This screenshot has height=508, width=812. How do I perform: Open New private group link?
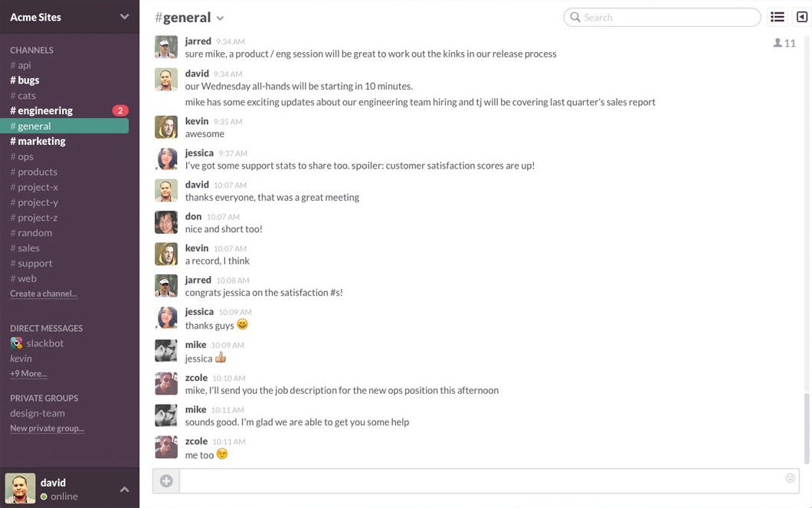(x=46, y=428)
